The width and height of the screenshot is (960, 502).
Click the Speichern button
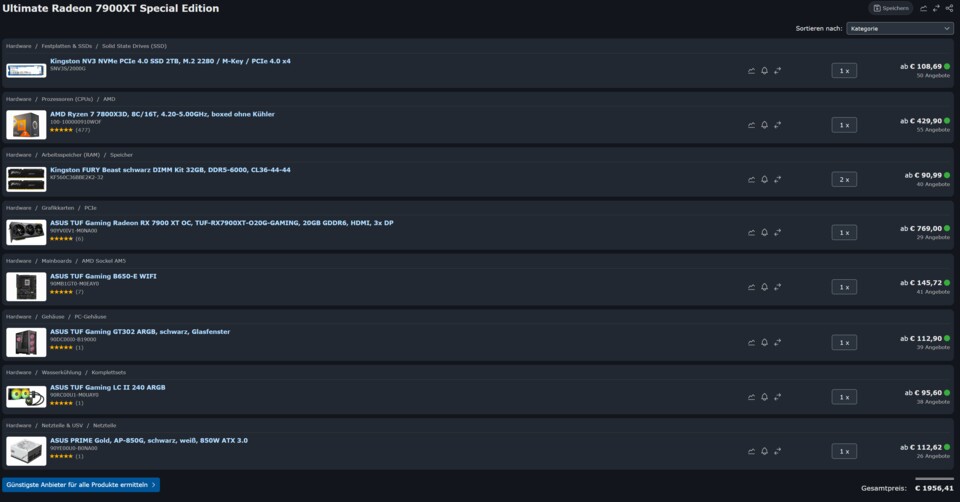point(891,8)
